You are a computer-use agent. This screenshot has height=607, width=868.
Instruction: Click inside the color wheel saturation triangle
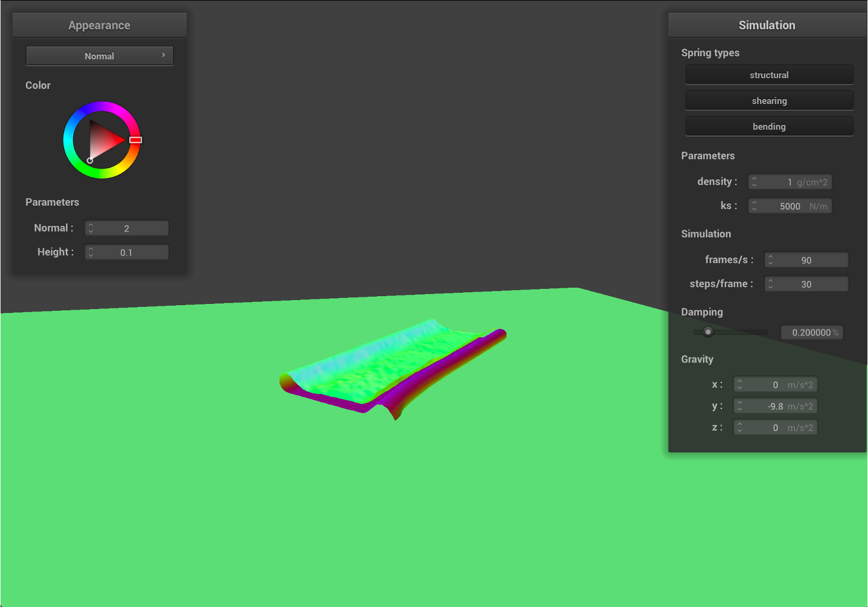point(103,141)
